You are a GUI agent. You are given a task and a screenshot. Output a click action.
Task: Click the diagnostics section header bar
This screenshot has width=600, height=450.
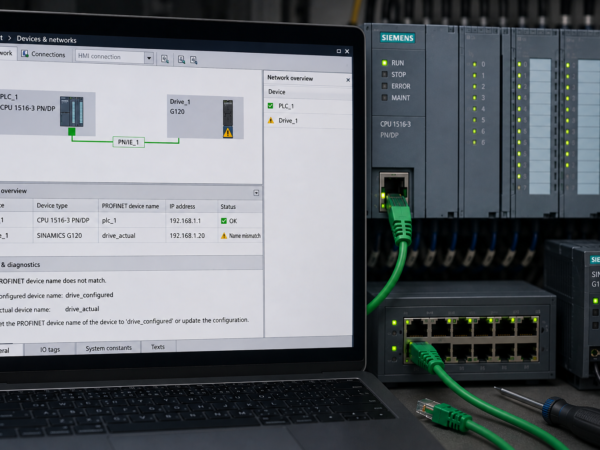click(x=131, y=264)
